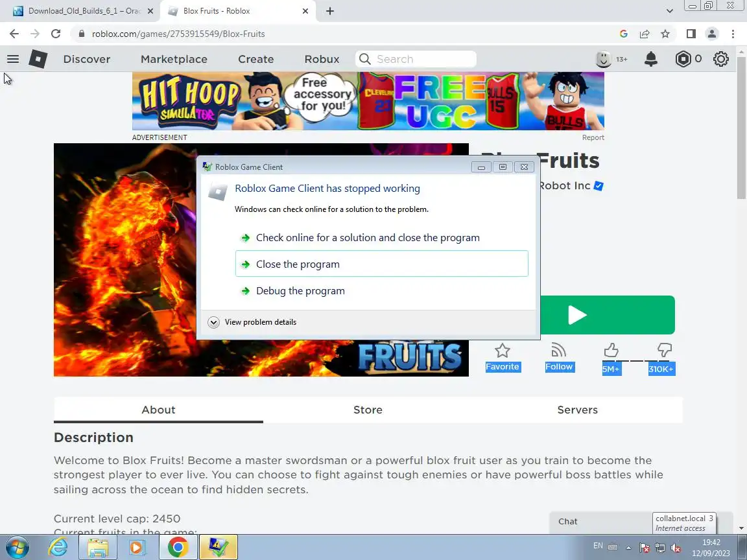Open Chrome three-dot menu
The height and width of the screenshot is (560, 747).
[x=733, y=34]
